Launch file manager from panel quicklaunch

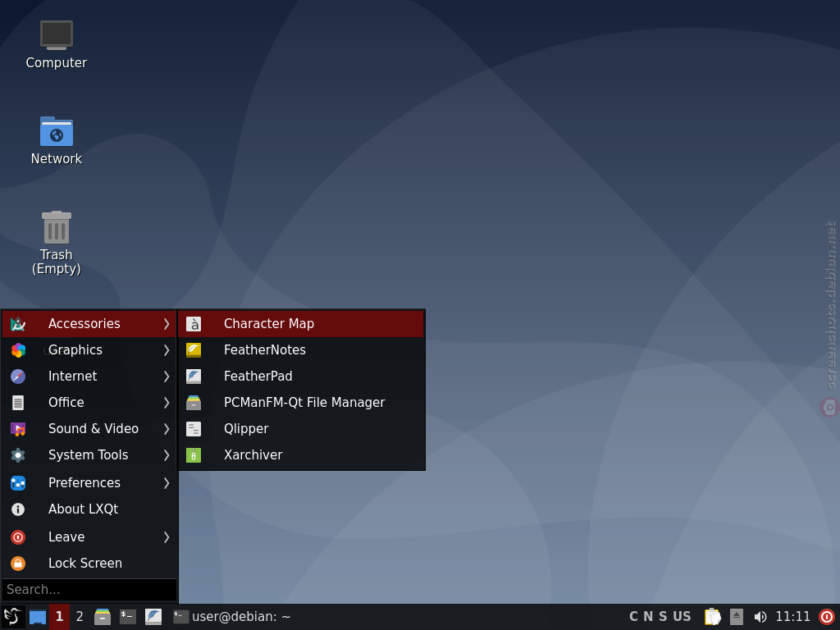103,617
